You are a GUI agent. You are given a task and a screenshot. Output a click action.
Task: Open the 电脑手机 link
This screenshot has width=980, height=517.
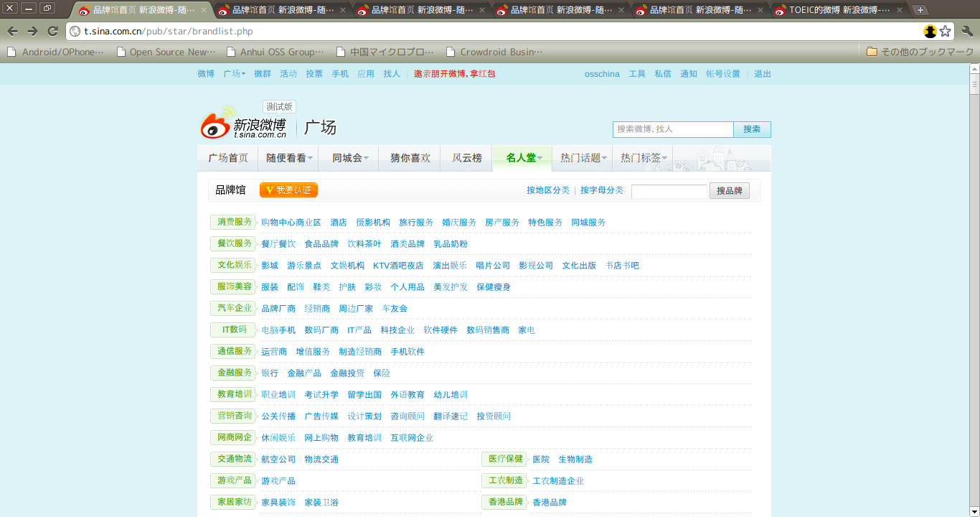(278, 330)
